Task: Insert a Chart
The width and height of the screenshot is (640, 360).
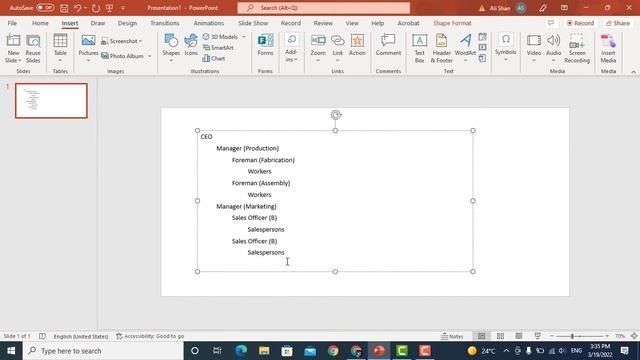Action: (214, 58)
